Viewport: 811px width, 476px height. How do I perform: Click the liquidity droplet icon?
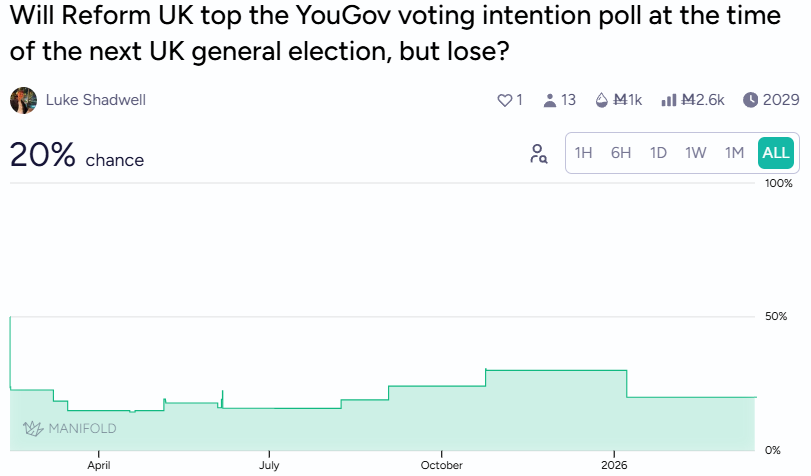(x=601, y=100)
